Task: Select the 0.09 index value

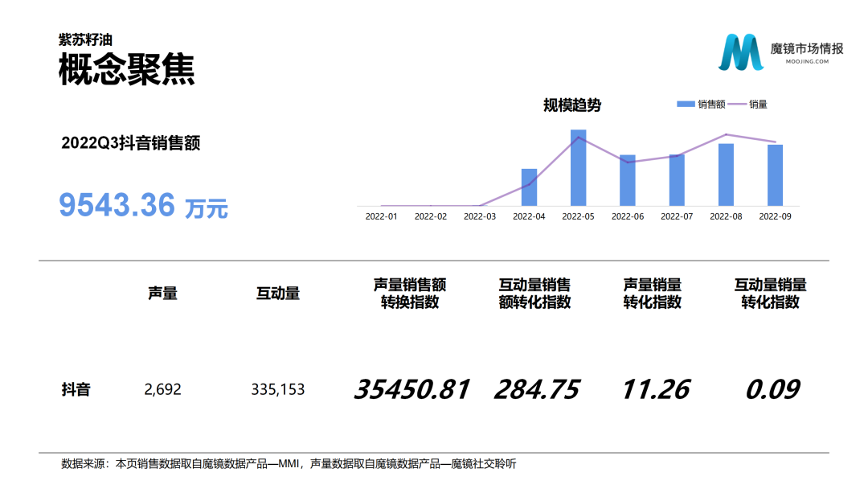Action: click(x=773, y=389)
